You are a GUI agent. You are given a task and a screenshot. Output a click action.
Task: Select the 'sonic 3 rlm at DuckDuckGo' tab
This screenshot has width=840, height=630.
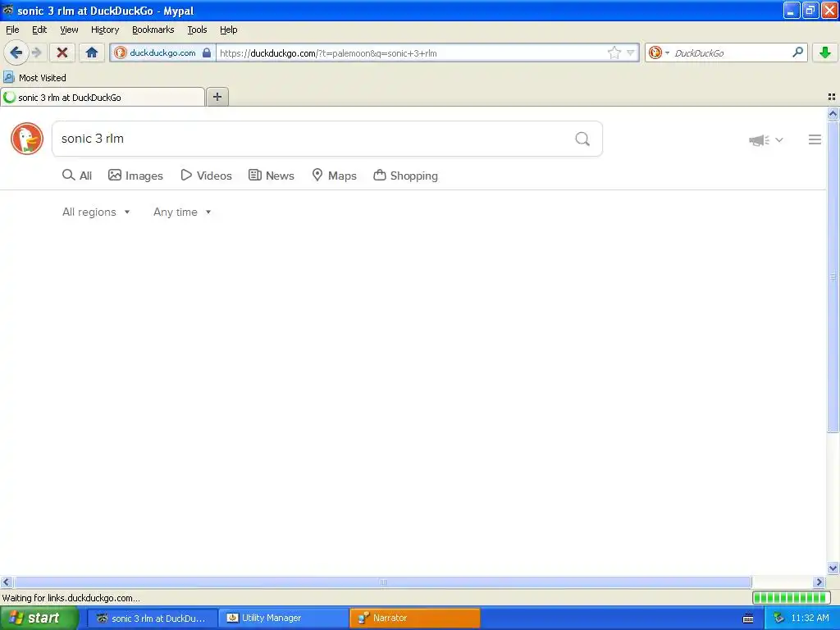[103, 98]
